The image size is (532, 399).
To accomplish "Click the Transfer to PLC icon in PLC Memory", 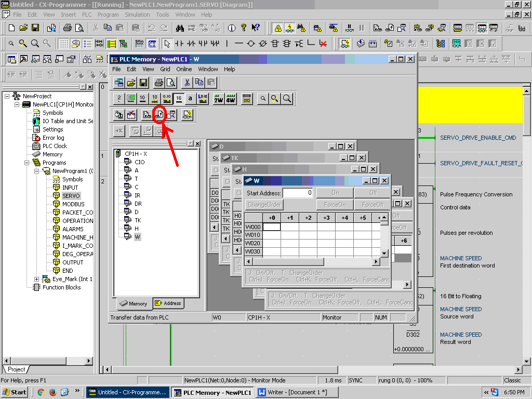I will 147,115.
